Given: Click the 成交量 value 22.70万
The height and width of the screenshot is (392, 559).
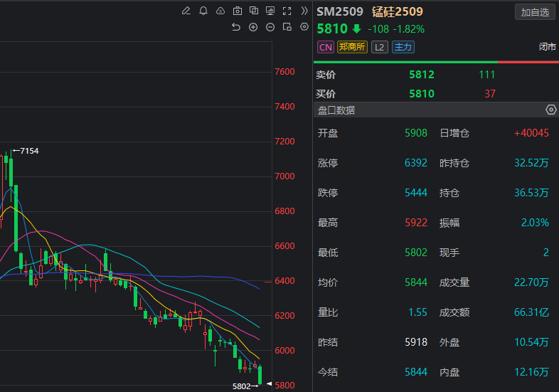Looking at the screenshot, I should 531,282.
